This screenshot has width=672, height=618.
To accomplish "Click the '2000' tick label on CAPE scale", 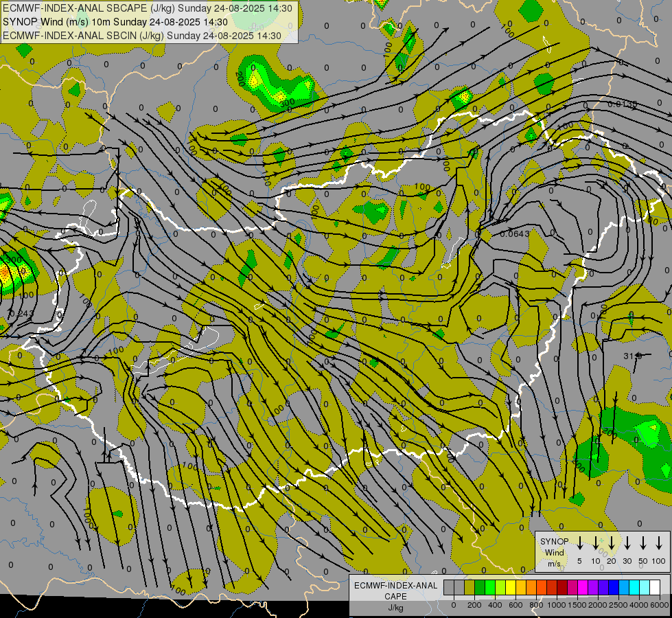I will [597, 605].
